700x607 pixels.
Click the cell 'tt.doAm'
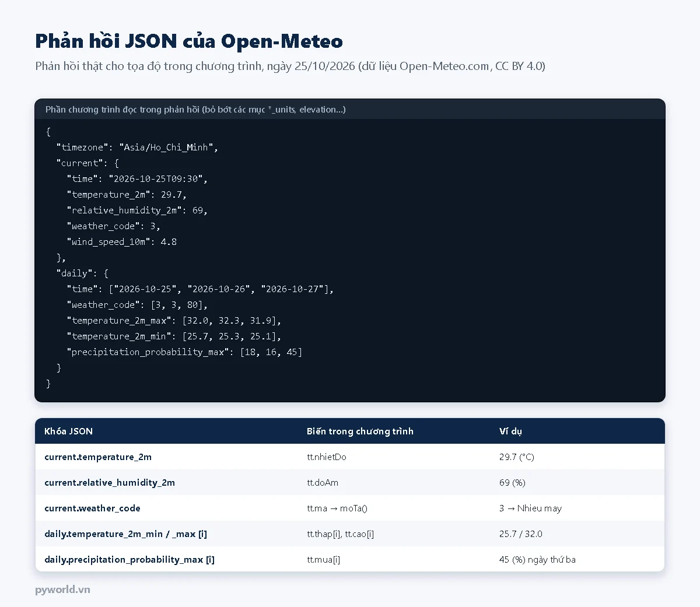[323, 483]
